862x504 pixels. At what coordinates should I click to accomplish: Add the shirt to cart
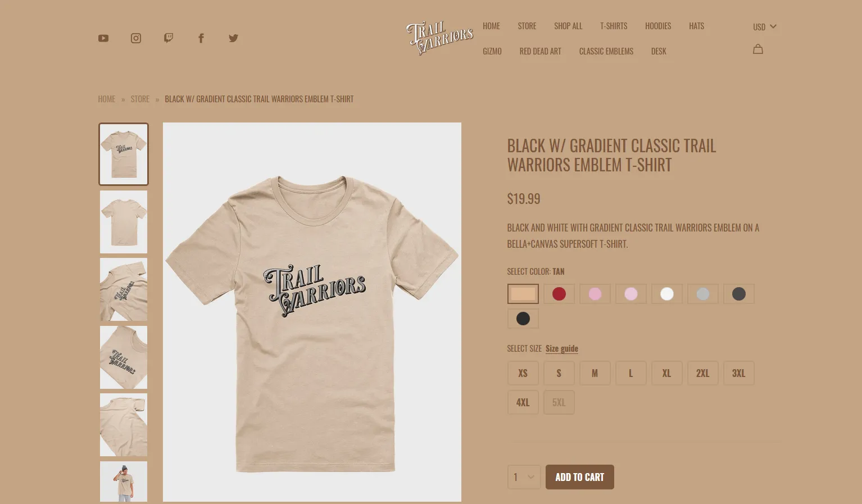580,477
